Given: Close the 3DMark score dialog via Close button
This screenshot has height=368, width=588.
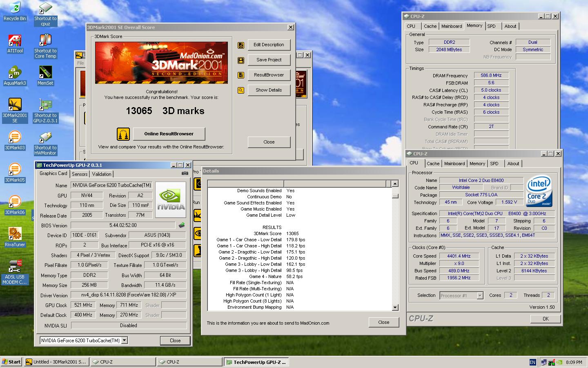Looking at the screenshot, I should pyautogui.click(x=269, y=142).
